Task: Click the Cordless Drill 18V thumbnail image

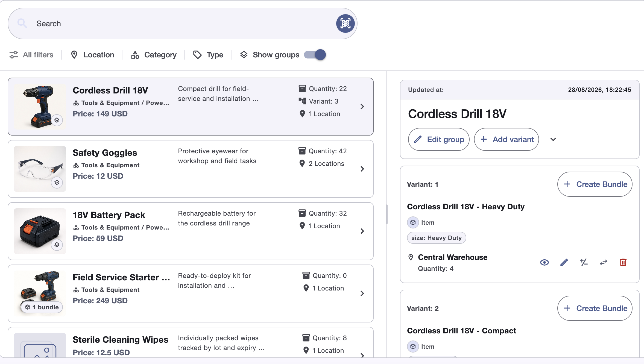Action: tap(40, 106)
